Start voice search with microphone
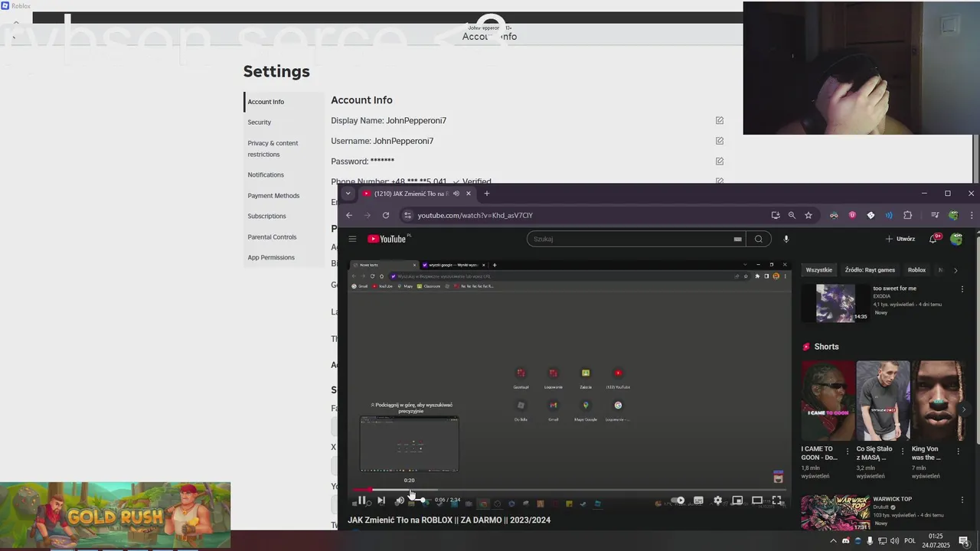The width and height of the screenshot is (980, 551). pos(786,239)
